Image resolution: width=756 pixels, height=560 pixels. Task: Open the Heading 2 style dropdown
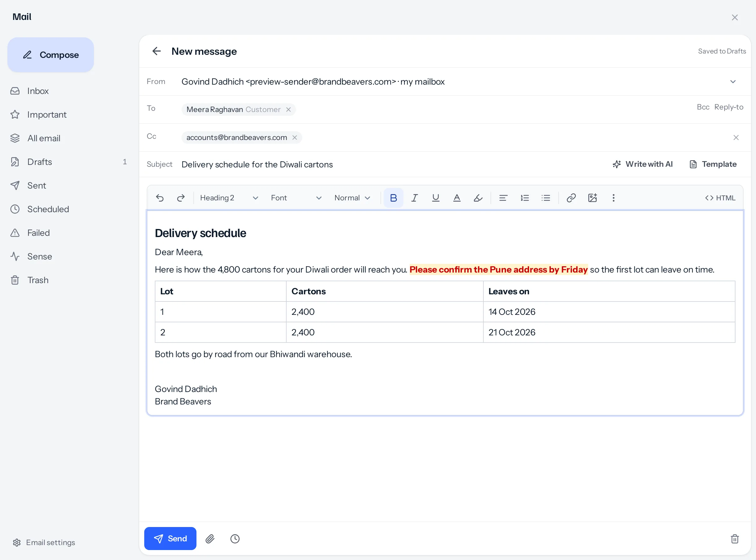(x=229, y=198)
